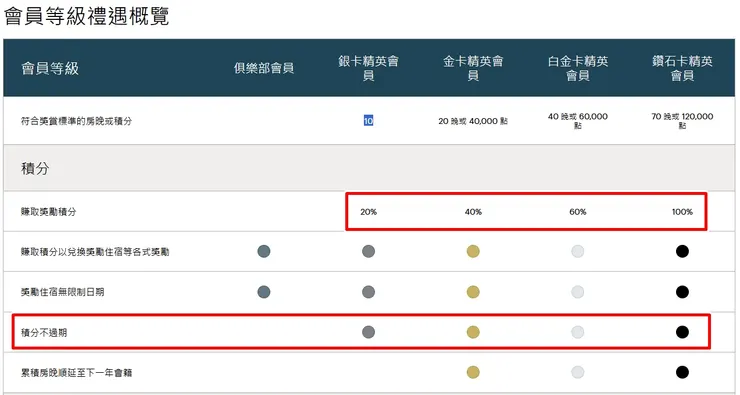
Task: Click the 會員等級禮遇概覽 page title
Action: [86, 16]
